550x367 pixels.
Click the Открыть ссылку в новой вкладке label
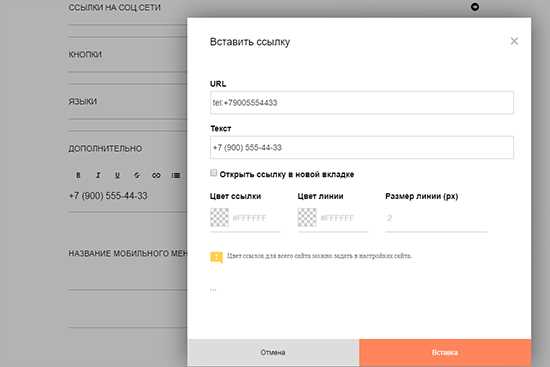287,174
